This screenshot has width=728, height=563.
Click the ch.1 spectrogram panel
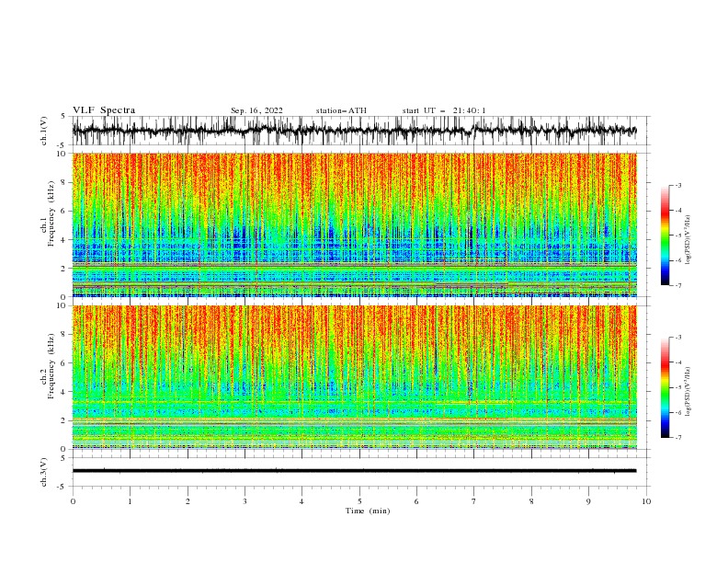pyautogui.click(x=355, y=224)
